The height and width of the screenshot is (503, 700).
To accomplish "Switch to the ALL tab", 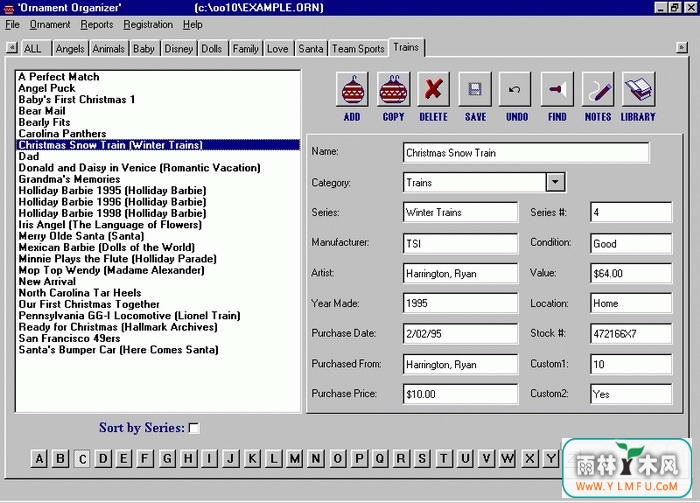I will point(35,49).
